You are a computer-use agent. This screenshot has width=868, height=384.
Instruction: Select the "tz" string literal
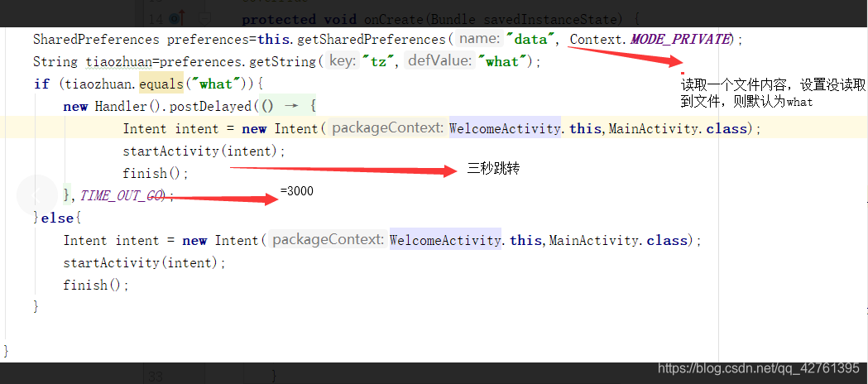coord(378,62)
